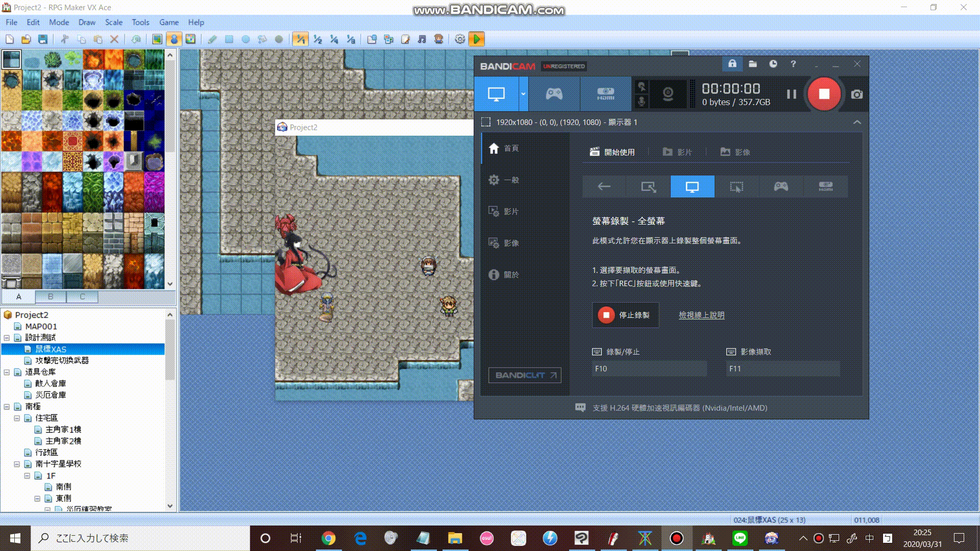This screenshot has width=980, height=551.
Task: Select the Map editing mode icon
Action: (157, 39)
